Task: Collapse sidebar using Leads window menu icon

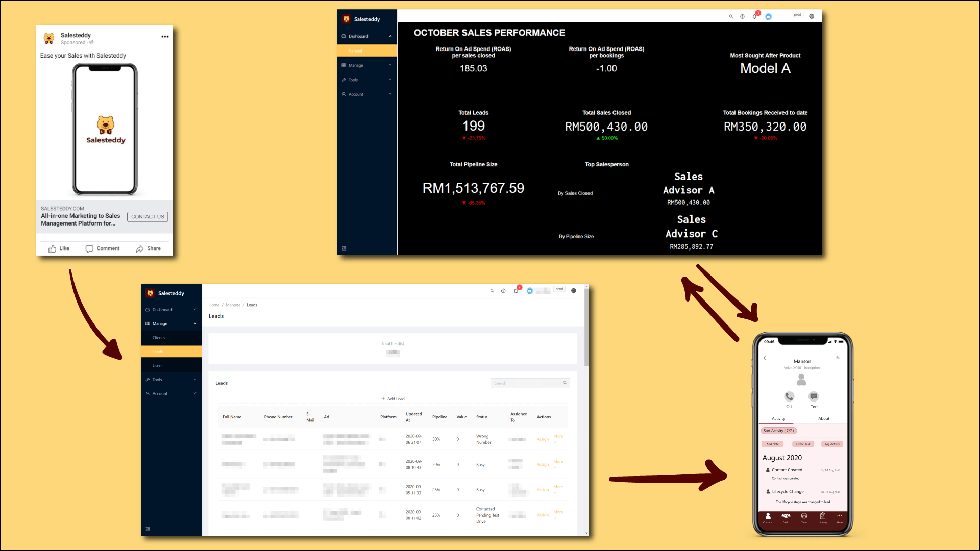Action: (148, 529)
